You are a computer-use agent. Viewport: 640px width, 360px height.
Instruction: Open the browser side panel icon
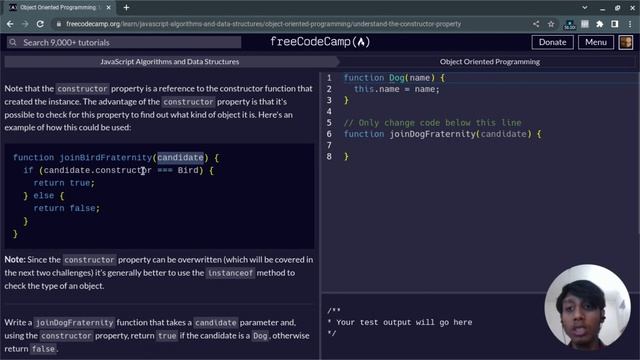615,24
